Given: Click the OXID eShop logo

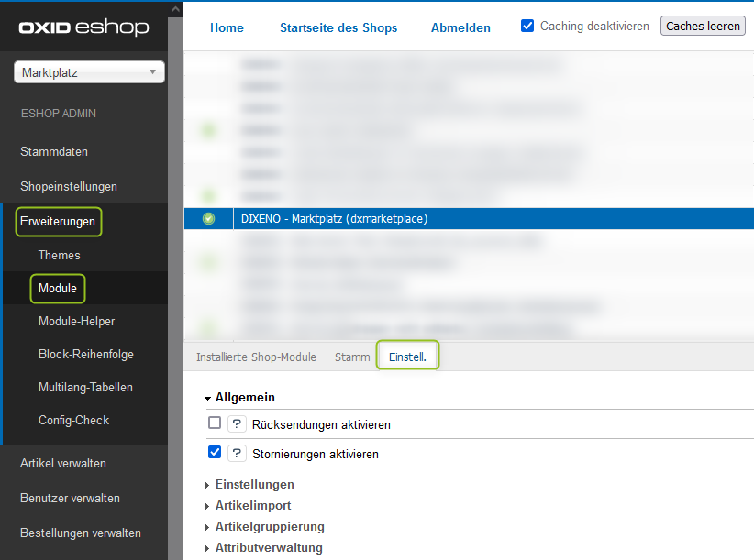Looking at the screenshot, I should (x=83, y=27).
